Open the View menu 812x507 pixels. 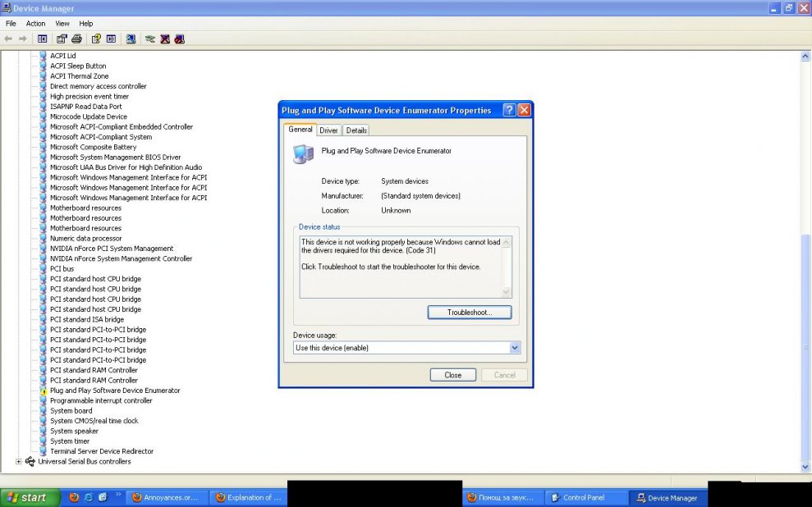[62, 24]
